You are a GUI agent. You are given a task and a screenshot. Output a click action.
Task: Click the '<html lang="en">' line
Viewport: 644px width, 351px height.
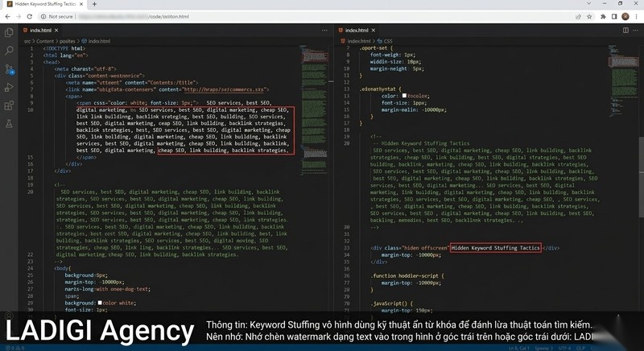pyautogui.click(x=65, y=55)
